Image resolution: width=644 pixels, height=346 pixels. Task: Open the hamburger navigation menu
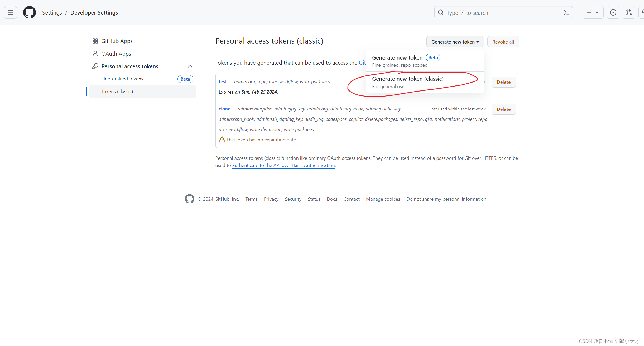coord(11,12)
